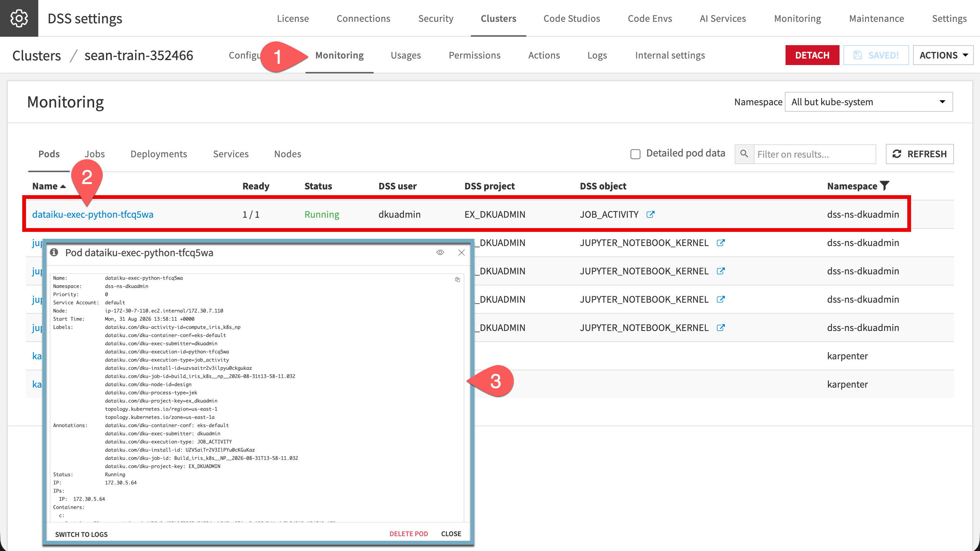Open external link for third JUPYTER_NOTEBOOK_KERNEL row
980x551 pixels.
click(721, 299)
